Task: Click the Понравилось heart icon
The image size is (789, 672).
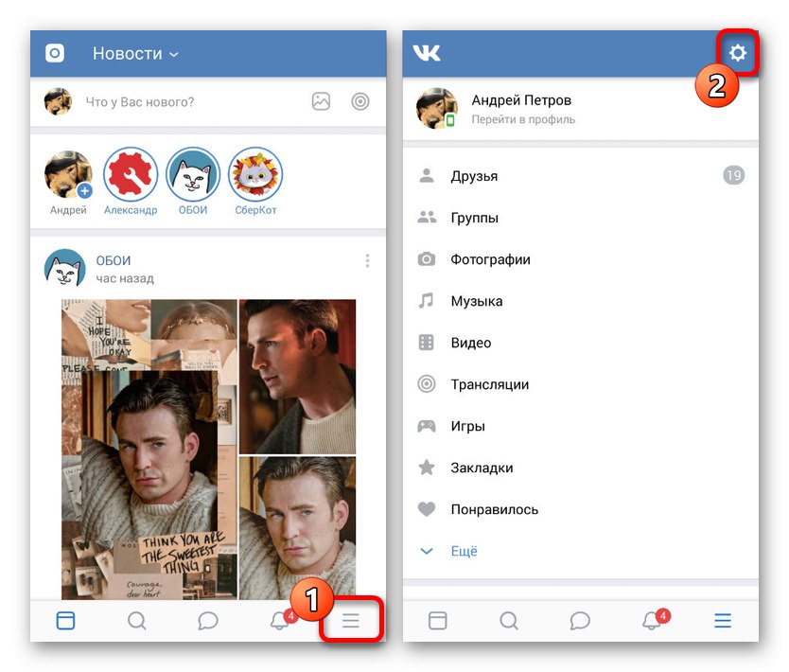Action: coord(427,509)
